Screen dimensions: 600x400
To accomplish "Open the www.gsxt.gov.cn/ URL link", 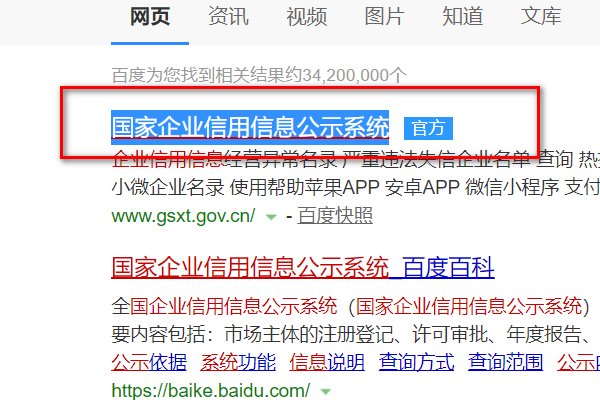I will 183,216.
